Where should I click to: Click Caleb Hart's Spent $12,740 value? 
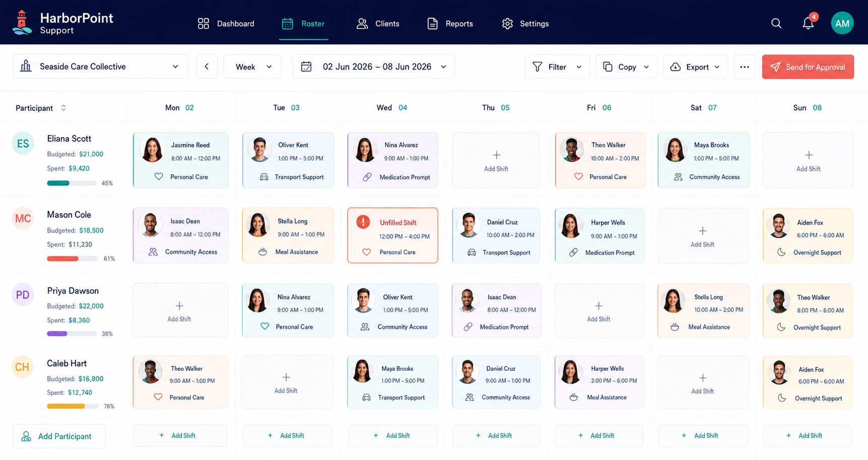pyautogui.click(x=80, y=392)
